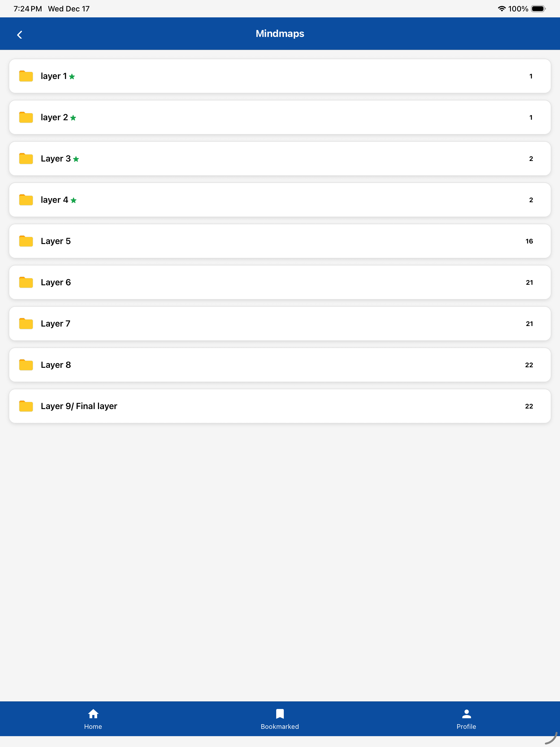Click the count 22 on Layer 8
The height and width of the screenshot is (747, 560).
click(529, 365)
